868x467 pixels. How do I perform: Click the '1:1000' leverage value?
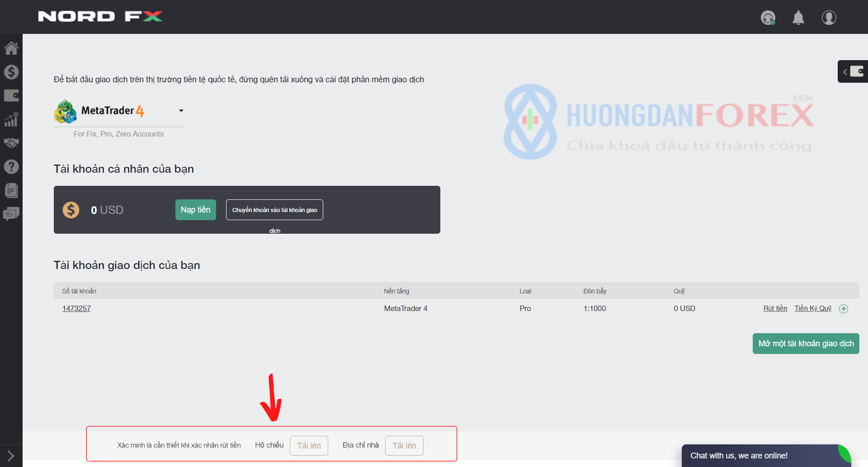pyautogui.click(x=594, y=308)
